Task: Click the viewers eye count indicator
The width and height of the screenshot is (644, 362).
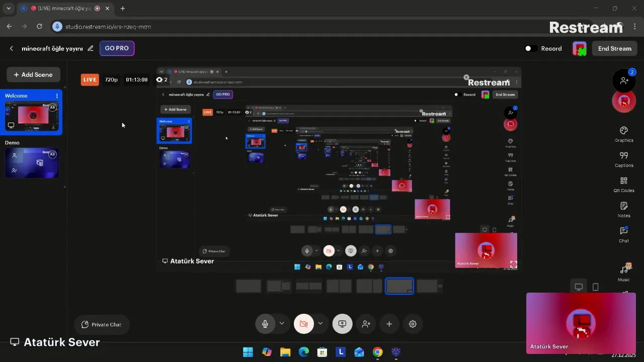Action: point(162,79)
